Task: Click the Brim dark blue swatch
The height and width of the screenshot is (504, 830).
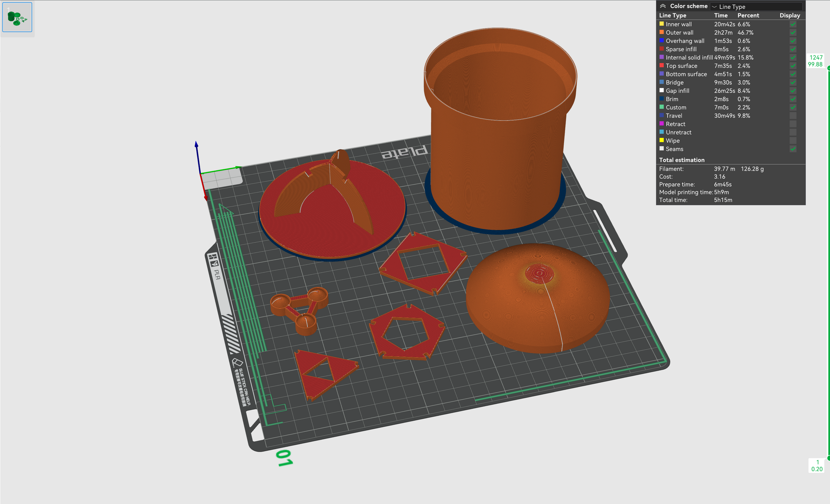Action: tap(661, 99)
